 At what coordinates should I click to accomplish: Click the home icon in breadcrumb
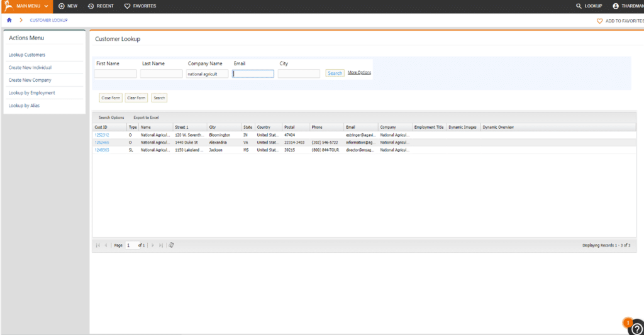(x=9, y=20)
